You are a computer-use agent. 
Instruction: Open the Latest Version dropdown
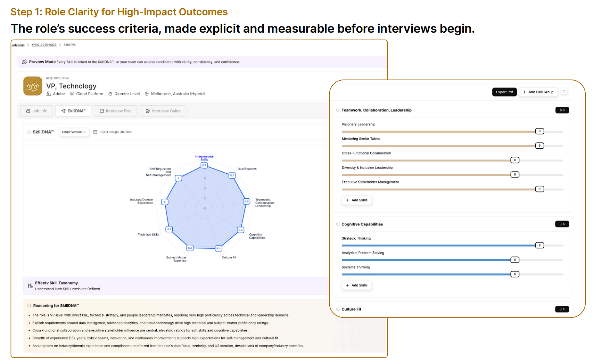(74, 132)
